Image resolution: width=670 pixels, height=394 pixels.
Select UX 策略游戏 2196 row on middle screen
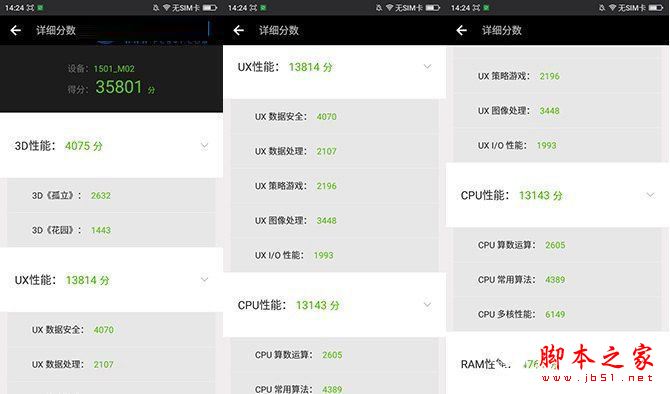click(335, 186)
